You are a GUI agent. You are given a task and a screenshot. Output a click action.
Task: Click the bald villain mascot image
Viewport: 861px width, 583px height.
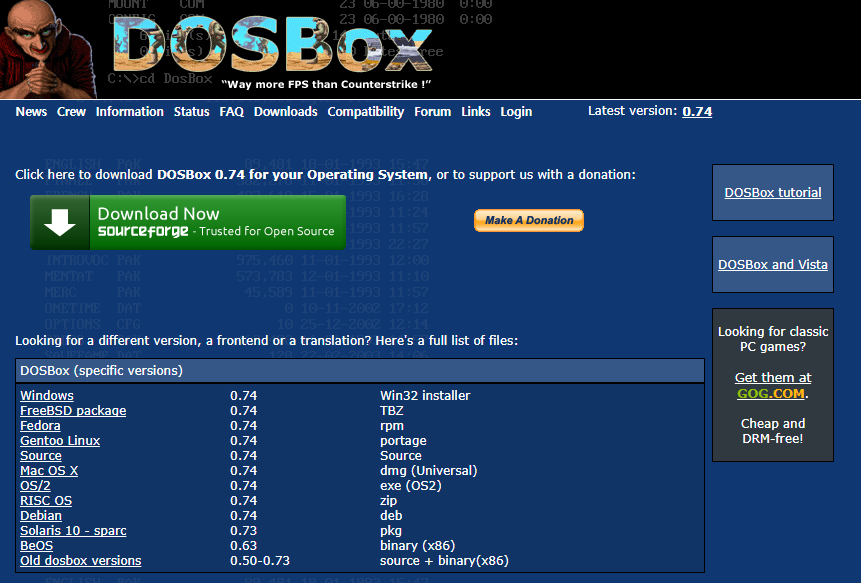(48, 49)
